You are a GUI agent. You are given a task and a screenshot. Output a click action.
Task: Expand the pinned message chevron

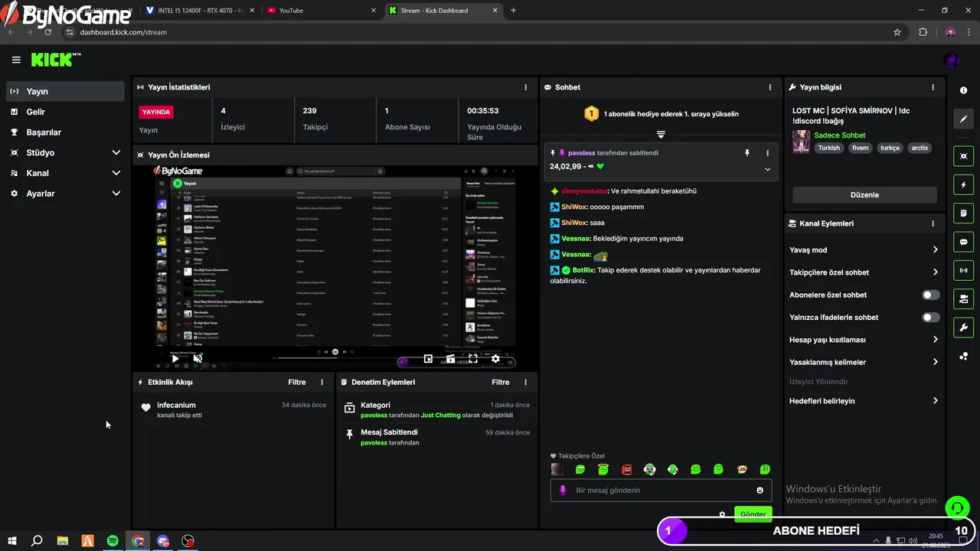767,169
